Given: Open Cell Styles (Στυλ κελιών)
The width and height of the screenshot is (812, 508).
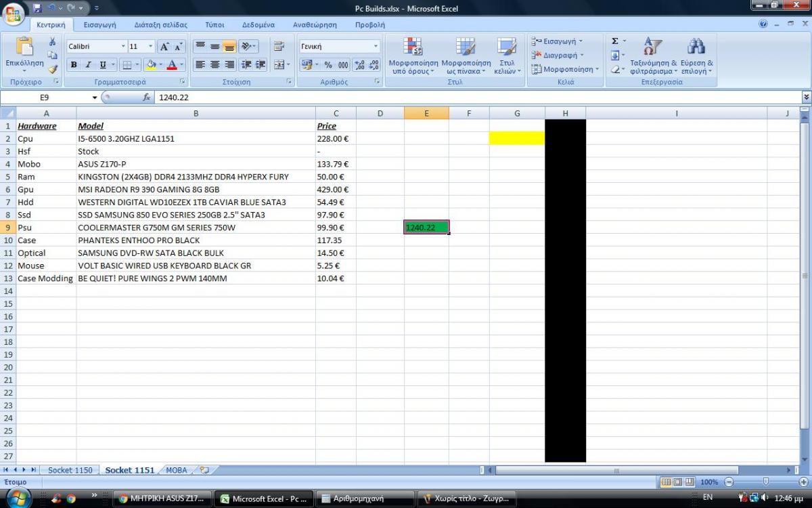Looking at the screenshot, I should [507, 56].
